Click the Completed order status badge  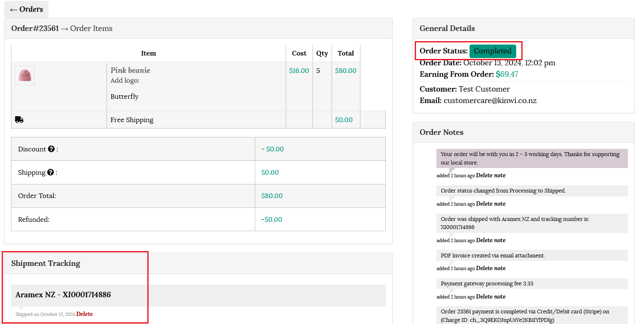[492, 51]
